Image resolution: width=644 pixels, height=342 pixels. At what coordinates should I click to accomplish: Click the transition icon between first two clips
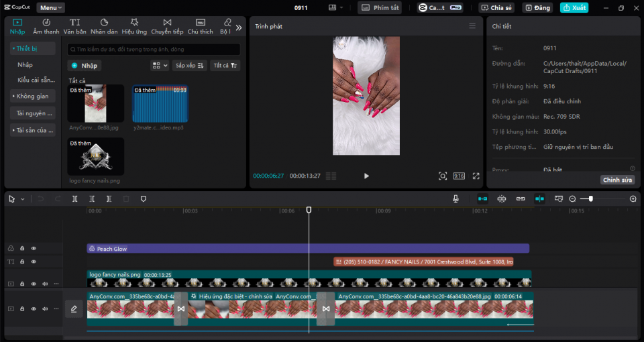tap(180, 308)
